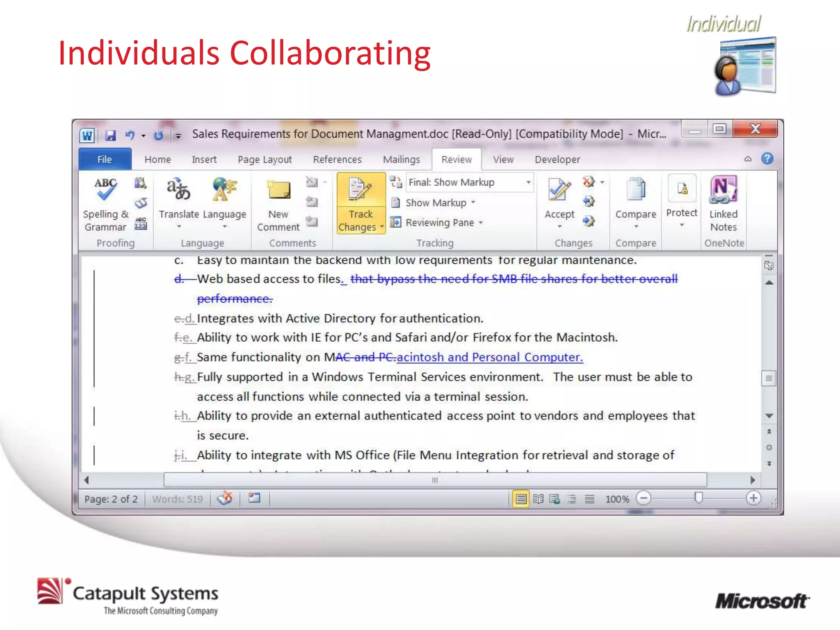The width and height of the screenshot is (840, 630).
Task: Expand the Accept dropdown arrow
Action: point(559,226)
